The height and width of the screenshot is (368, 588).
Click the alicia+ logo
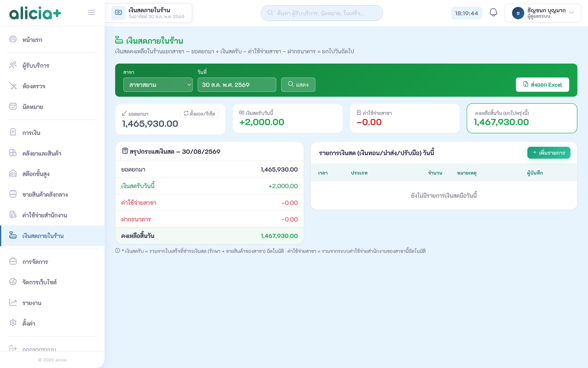coord(35,13)
